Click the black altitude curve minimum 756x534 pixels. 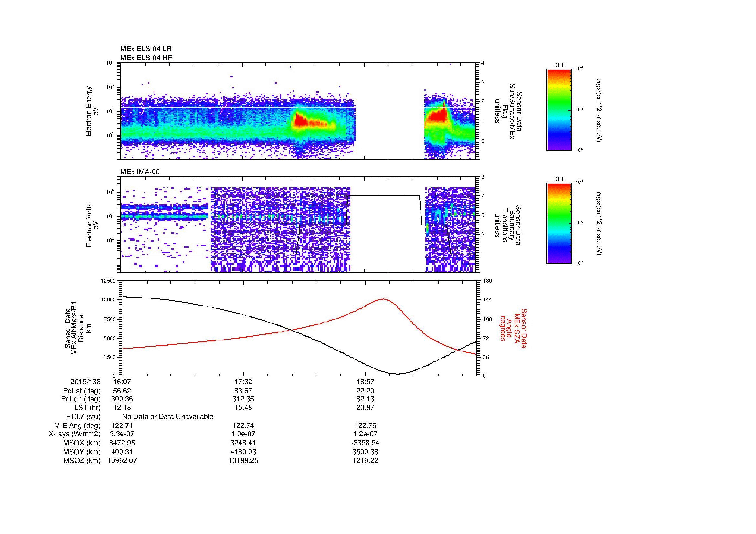click(398, 374)
